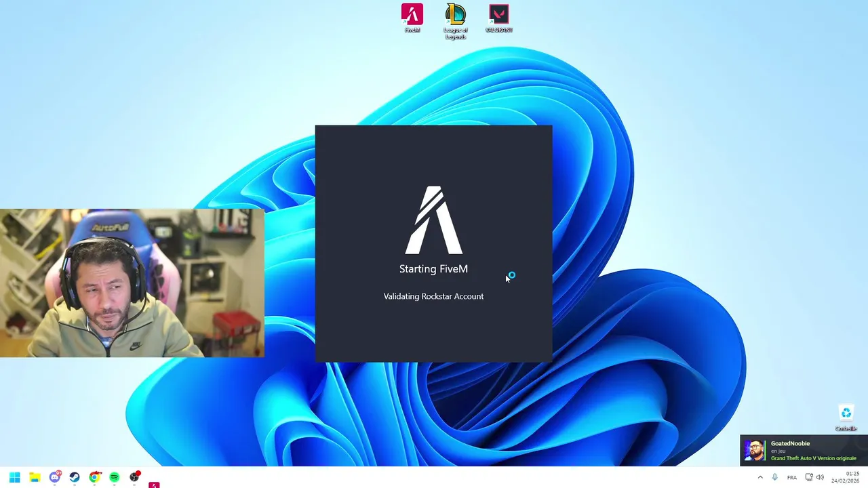Click the 'Starting FiveM' text
The width and height of the screenshot is (868, 488).
tap(433, 269)
